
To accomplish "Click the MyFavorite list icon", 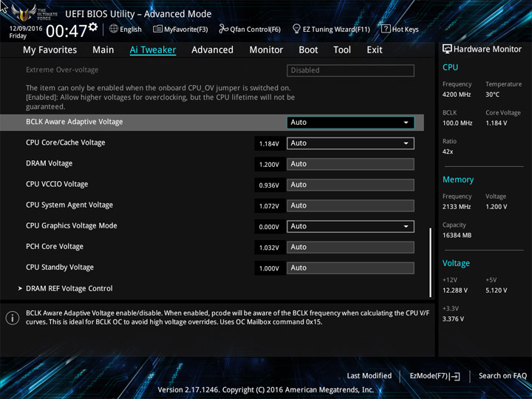I will tap(157, 29).
